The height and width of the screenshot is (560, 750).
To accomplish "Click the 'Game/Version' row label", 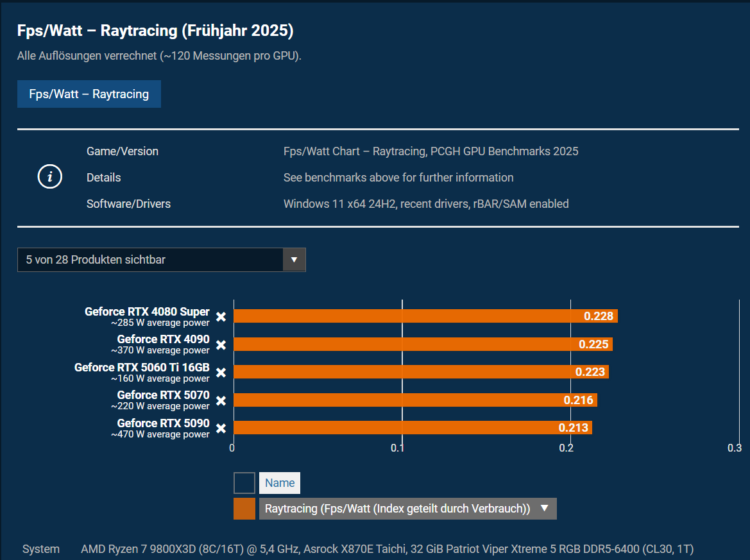I will click(x=123, y=151).
